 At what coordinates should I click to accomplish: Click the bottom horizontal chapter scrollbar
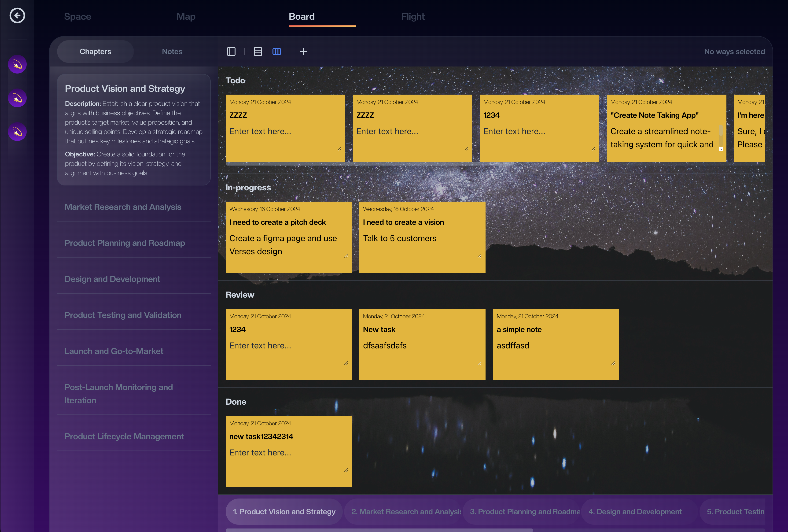point(379,530)
